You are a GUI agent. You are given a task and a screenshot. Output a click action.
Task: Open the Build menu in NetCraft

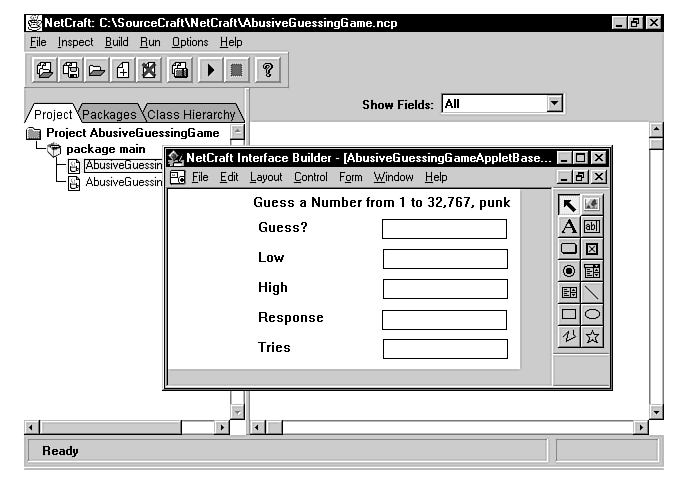click(116, 42)
